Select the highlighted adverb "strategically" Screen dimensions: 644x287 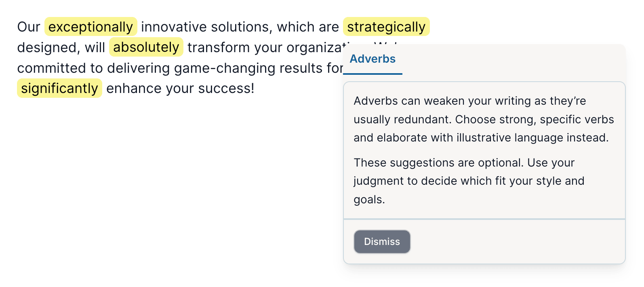pos(386,27)
